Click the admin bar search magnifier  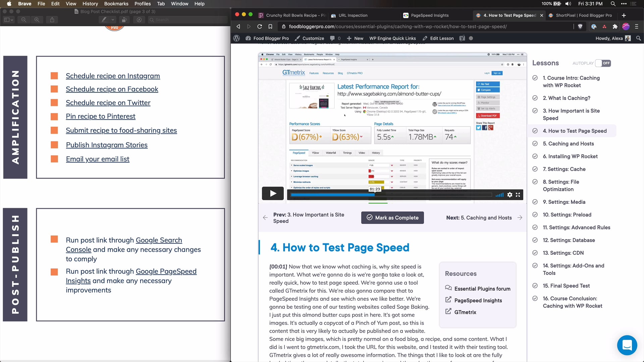[x=639, y=39]
